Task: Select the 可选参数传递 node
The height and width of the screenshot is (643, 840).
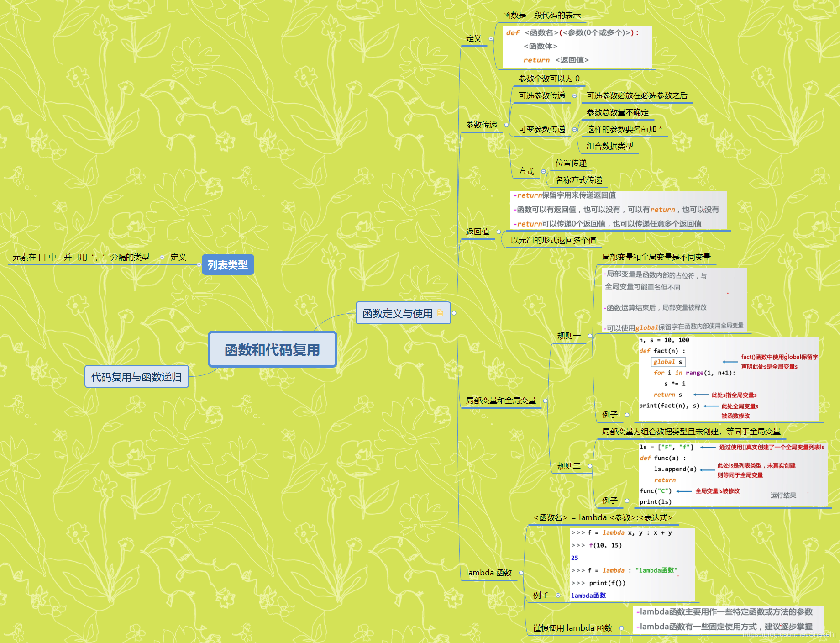Action: pos(542,95)
